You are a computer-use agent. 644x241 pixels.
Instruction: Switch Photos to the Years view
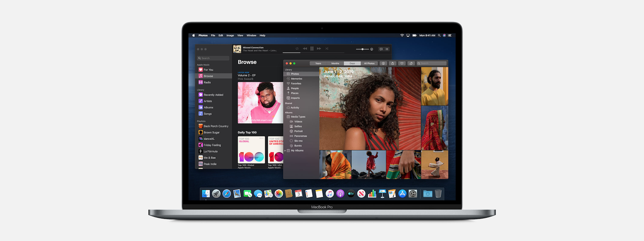coord(318,64)
